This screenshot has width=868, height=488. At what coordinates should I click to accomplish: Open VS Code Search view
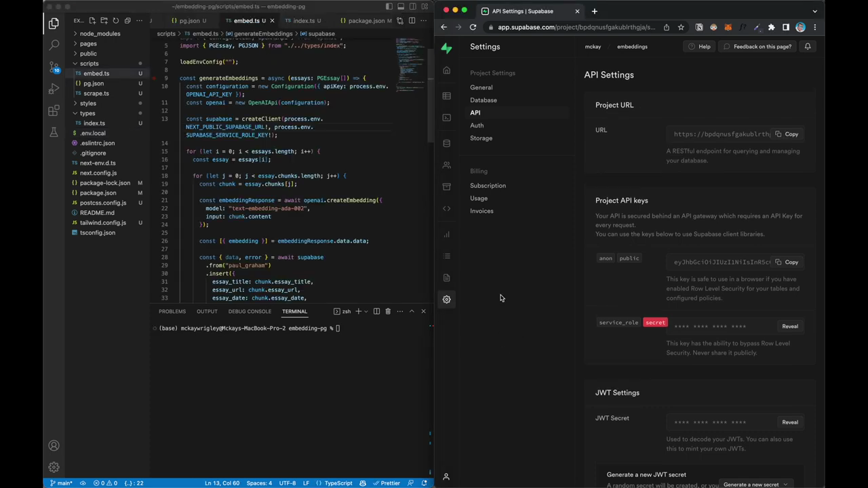[x=54, y=45]
